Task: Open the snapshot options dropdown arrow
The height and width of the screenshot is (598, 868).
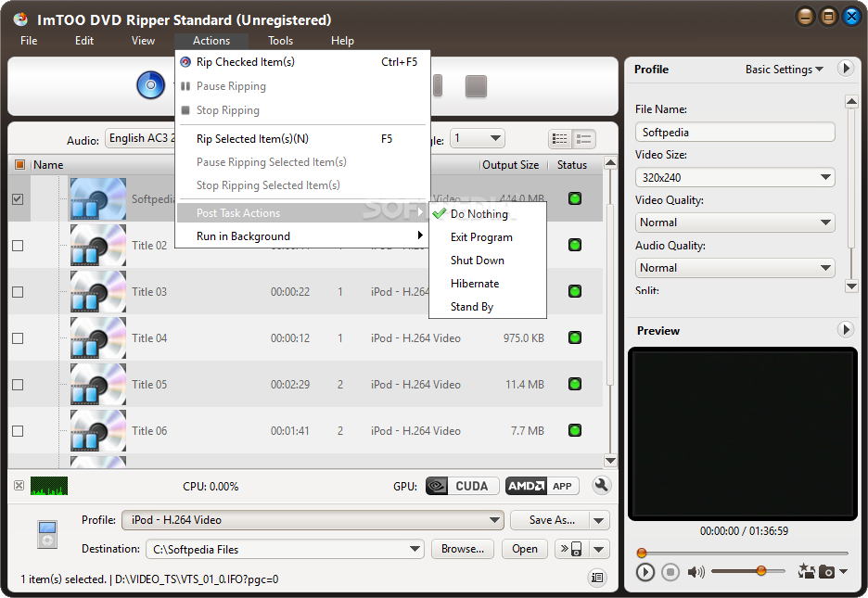Action: [x=844, y=571]
